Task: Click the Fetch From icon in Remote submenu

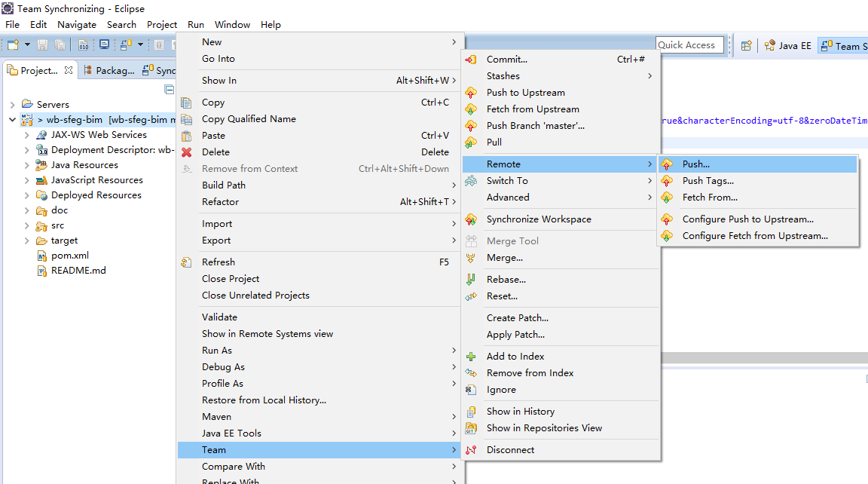Action: pos(667,198)
